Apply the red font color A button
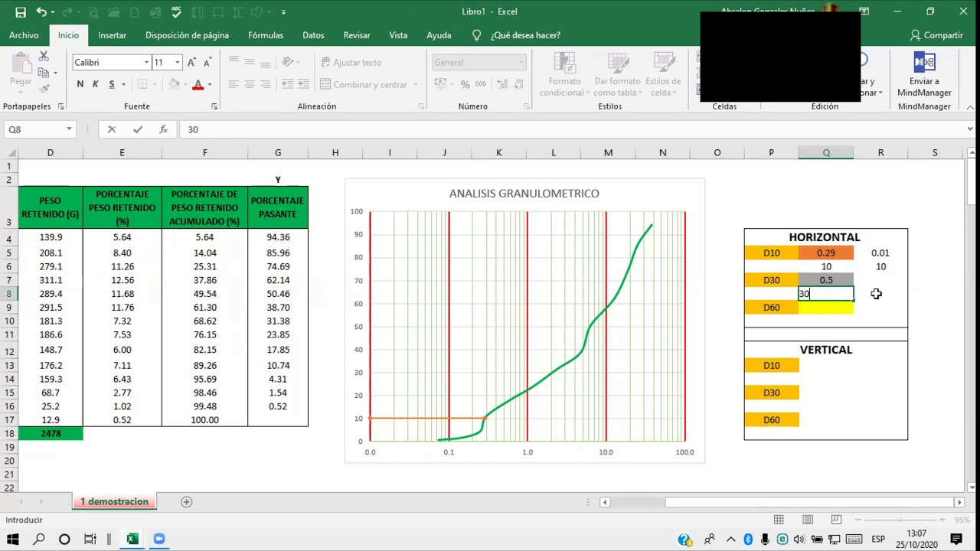This screenshot has height=551, width=980. (x=198, y=84)
